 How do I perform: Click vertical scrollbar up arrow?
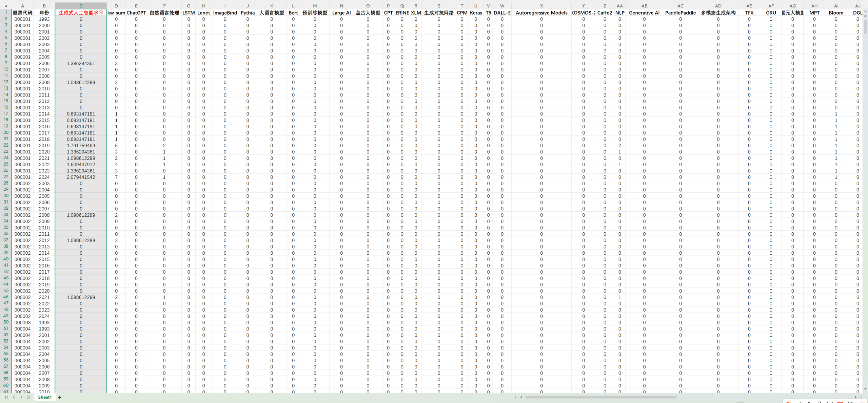865,16
